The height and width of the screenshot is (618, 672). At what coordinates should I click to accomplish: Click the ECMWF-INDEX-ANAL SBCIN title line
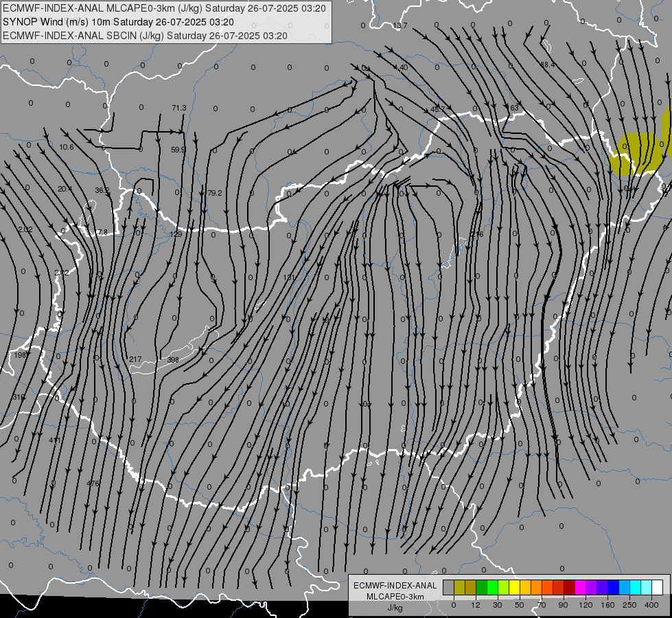[145, 36]
